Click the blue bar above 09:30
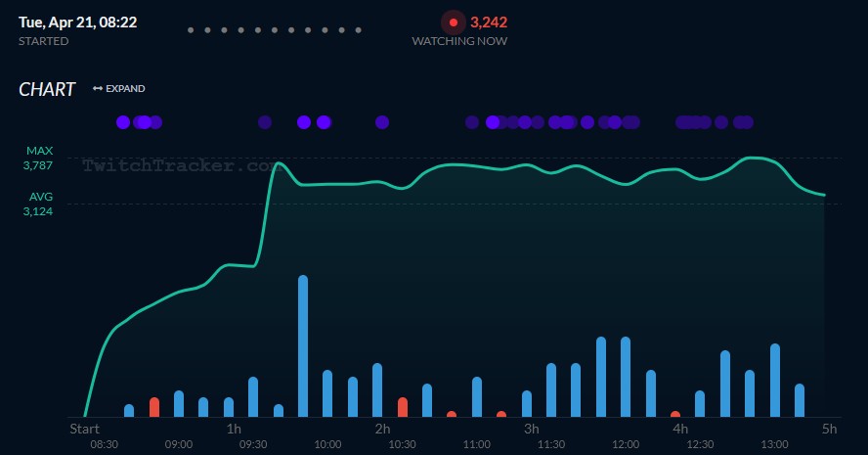Image resolution: width=868 pixels, height=455 pixels. [x=253, y=397]
